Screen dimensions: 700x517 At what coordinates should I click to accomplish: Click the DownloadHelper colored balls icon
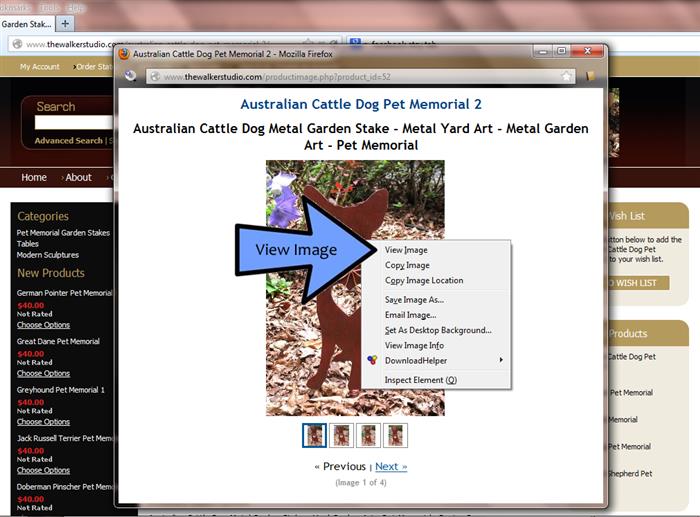[x=373, y=361]
